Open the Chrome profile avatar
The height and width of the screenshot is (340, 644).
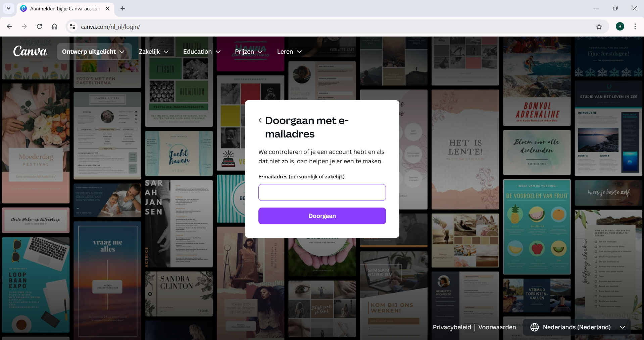[x=620, y=26]
